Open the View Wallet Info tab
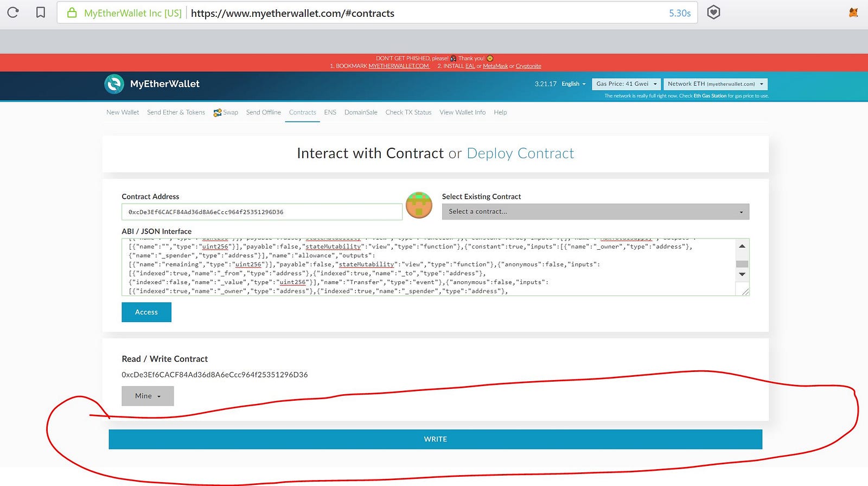Screen dimensions: 868x486 [463, 112]
